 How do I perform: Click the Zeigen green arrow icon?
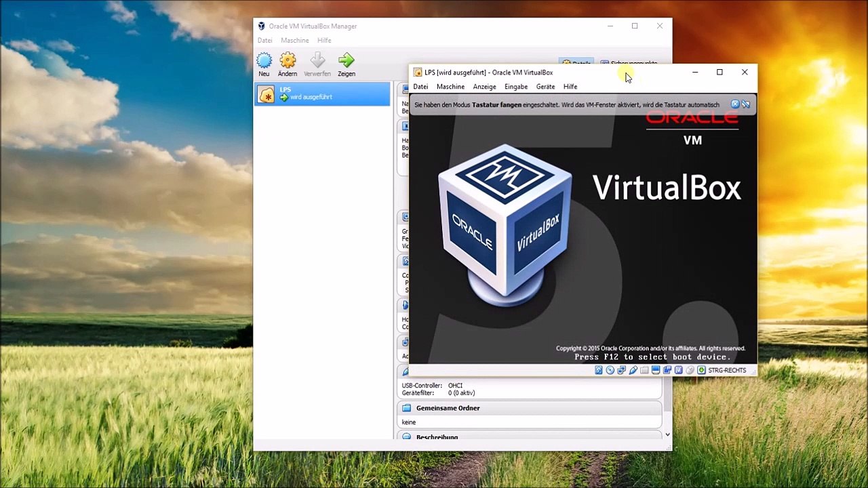click(347, 61)
